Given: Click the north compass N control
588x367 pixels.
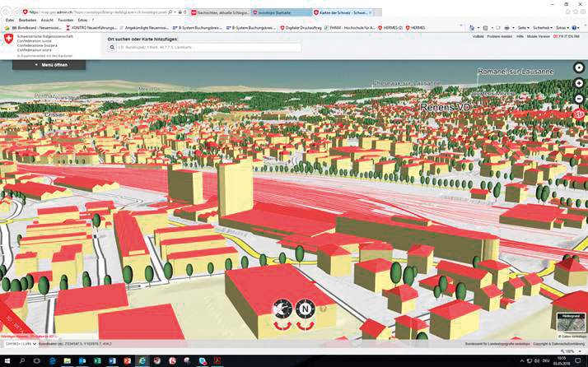Looking at the screenshot, I should pyautogui.click(x=306, y=309).
